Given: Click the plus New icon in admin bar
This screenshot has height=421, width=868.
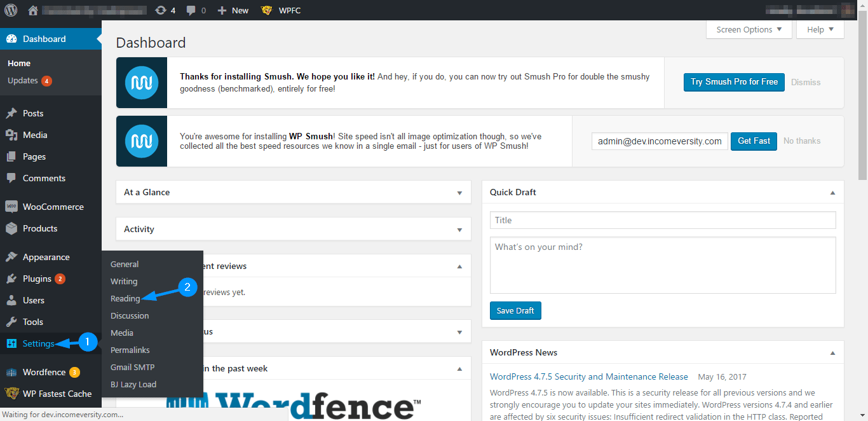Looking at the screenshot, I should tap(222, 10).
